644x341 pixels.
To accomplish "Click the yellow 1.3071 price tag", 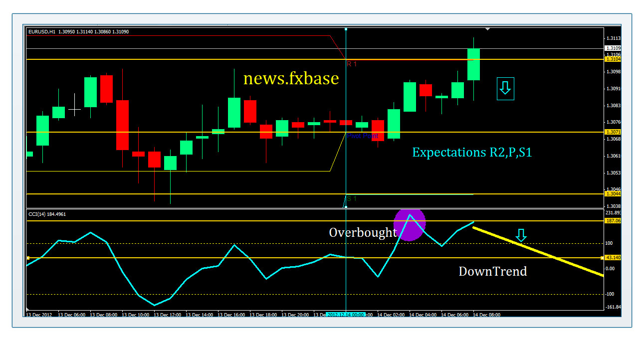I will coord(612,132).
